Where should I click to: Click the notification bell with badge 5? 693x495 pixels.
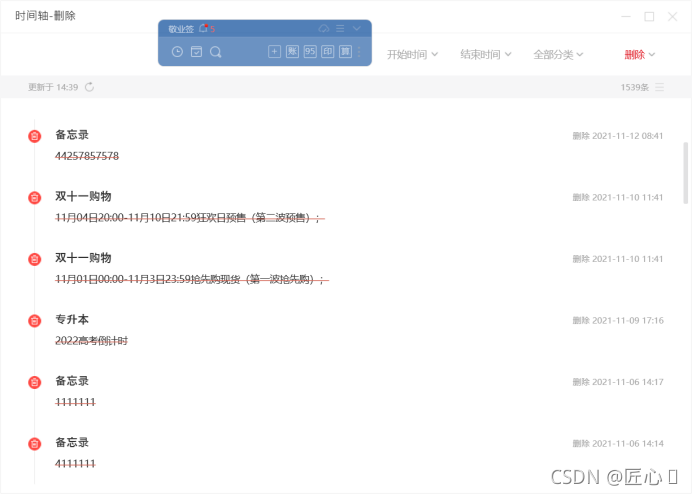206,29
